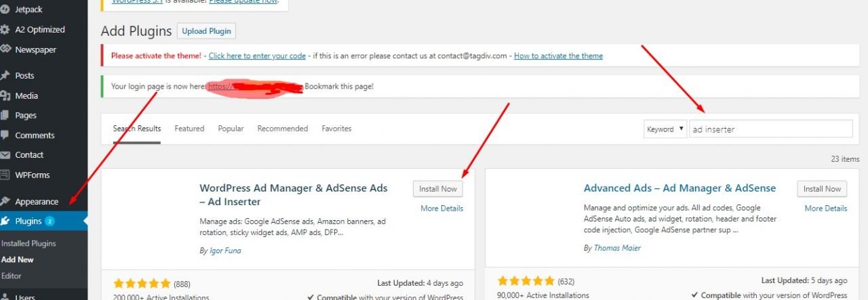Open Installed Plugins submenu item
The width and height of the screenshot is (868, 300).
(28, 243)
